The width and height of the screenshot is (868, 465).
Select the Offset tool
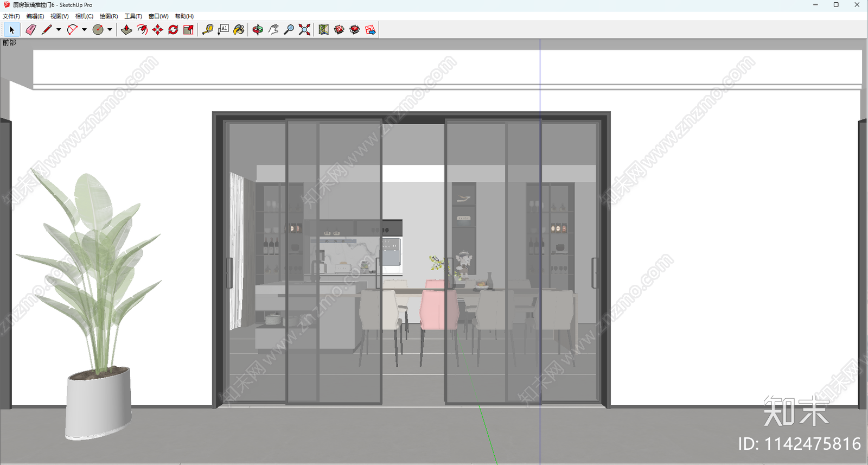tap(142, 30)
